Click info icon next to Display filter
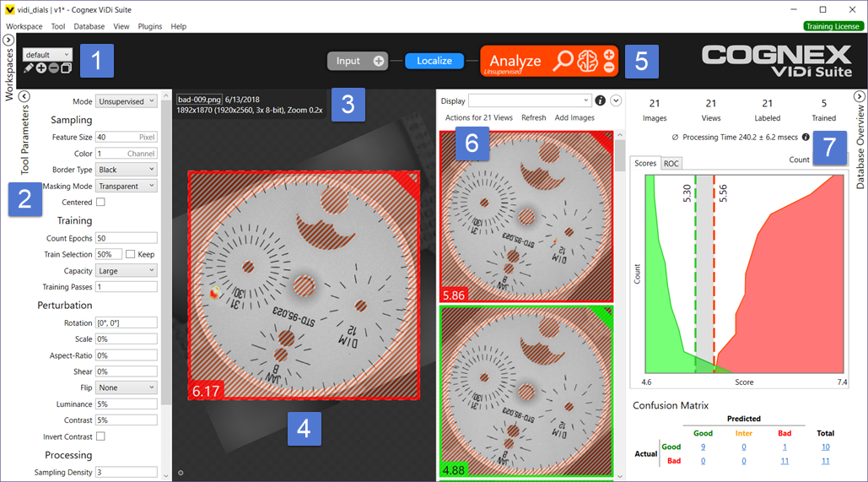This screenshot has width=868, height=482. (x=601, y=100)
